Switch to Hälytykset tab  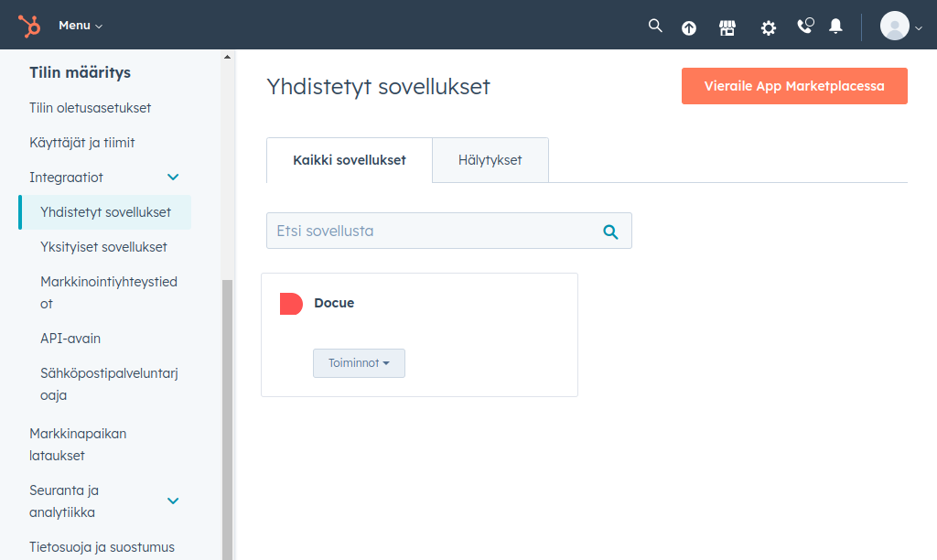coord(490,160)
